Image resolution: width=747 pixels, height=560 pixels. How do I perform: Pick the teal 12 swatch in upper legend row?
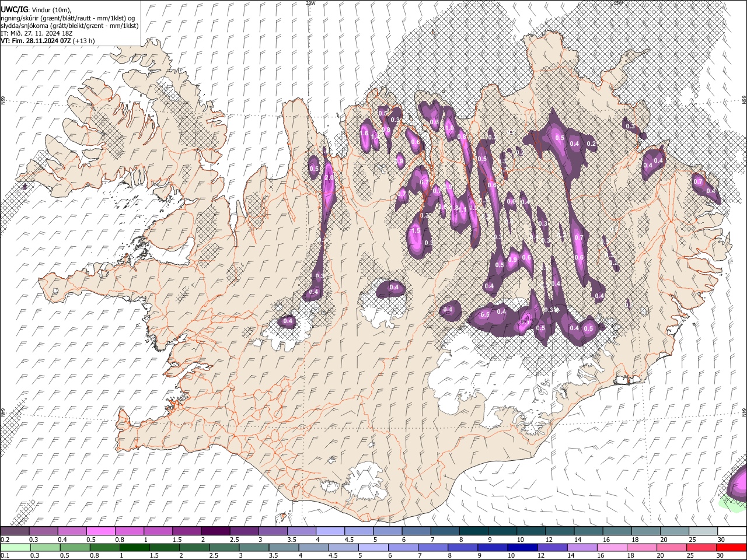559,531
